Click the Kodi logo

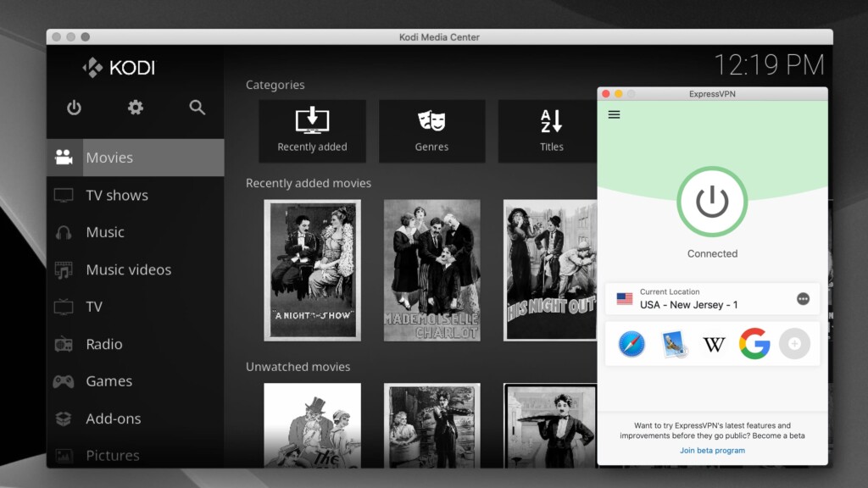pos(119,68)
